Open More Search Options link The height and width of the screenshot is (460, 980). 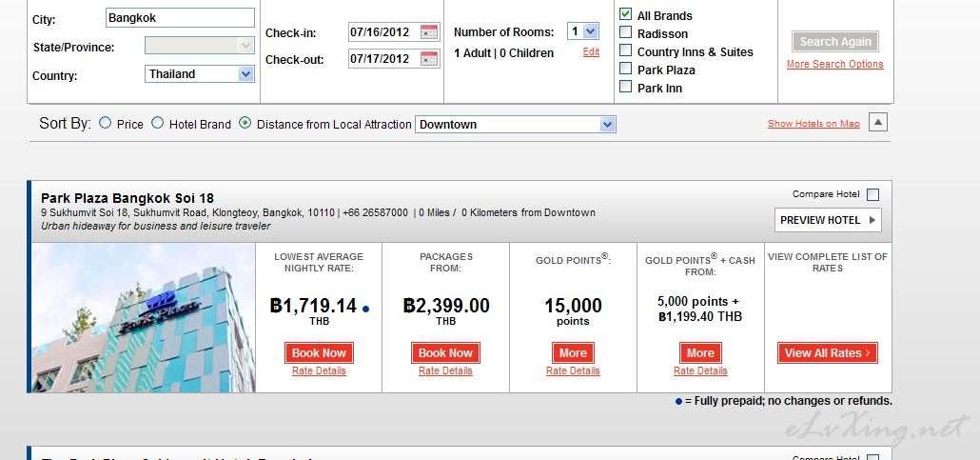tap(835, 64)
